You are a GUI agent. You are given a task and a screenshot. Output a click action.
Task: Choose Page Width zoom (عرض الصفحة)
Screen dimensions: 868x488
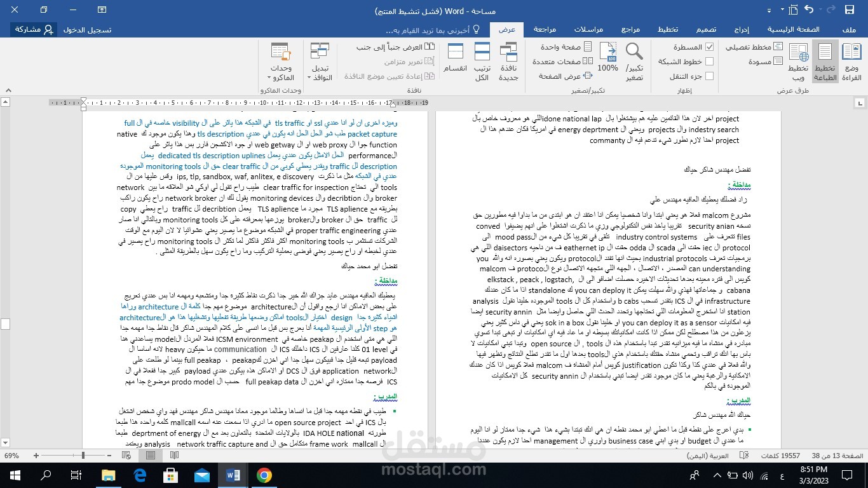point(566,76)
